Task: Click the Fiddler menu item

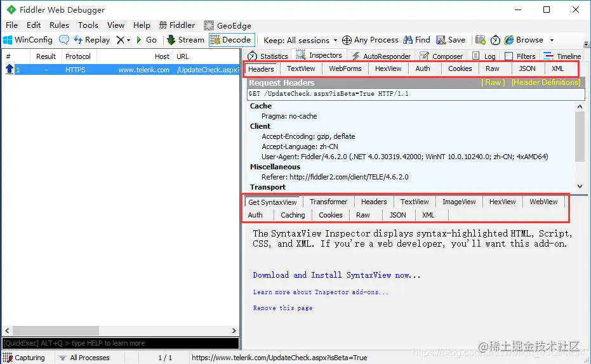Action: click(x=176, y=25)
